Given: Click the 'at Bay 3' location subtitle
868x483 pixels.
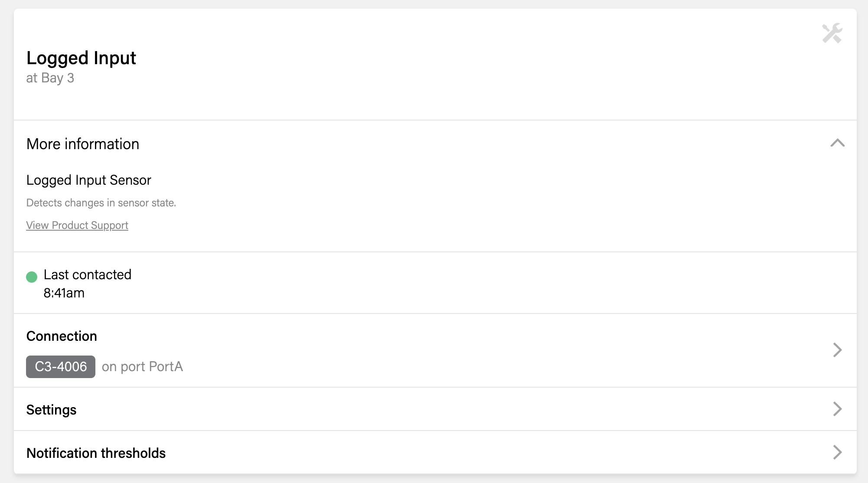Looking at the screenshot, I should click(x=50, y=78).
